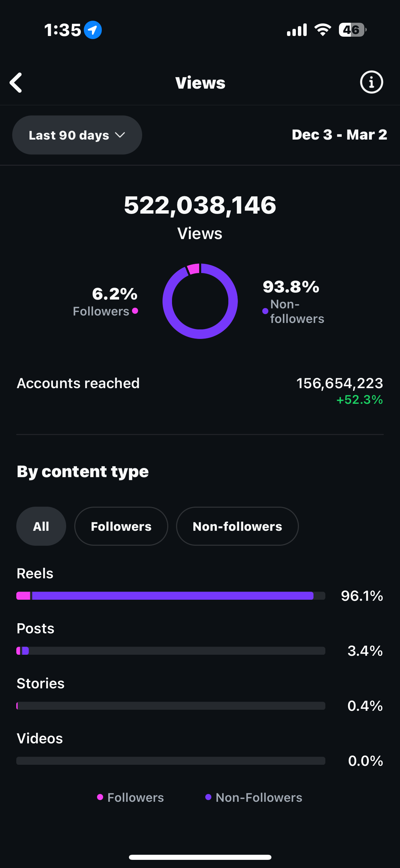Viewport: 400px width, 868px height.
Task: Tap the pink Followers dot beside 6.2%
Action: [x=135, y=311]
